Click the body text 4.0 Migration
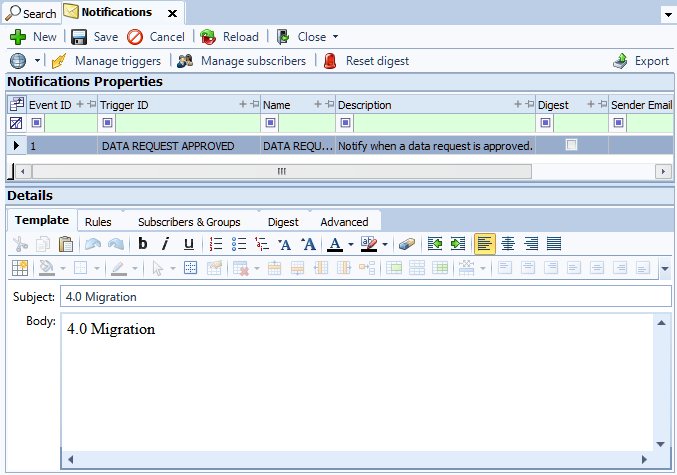Screen dimensions: 677x475 [111, 329]
